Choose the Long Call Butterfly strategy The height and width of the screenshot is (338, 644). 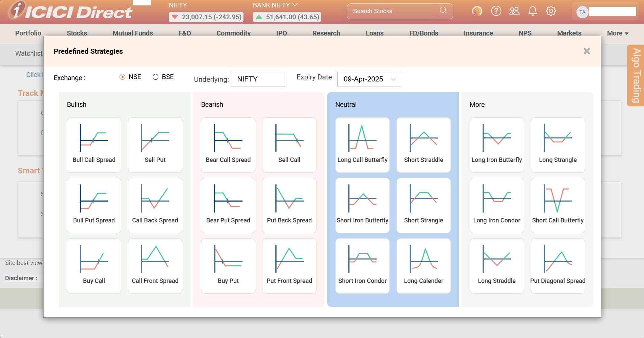point(362,145)
